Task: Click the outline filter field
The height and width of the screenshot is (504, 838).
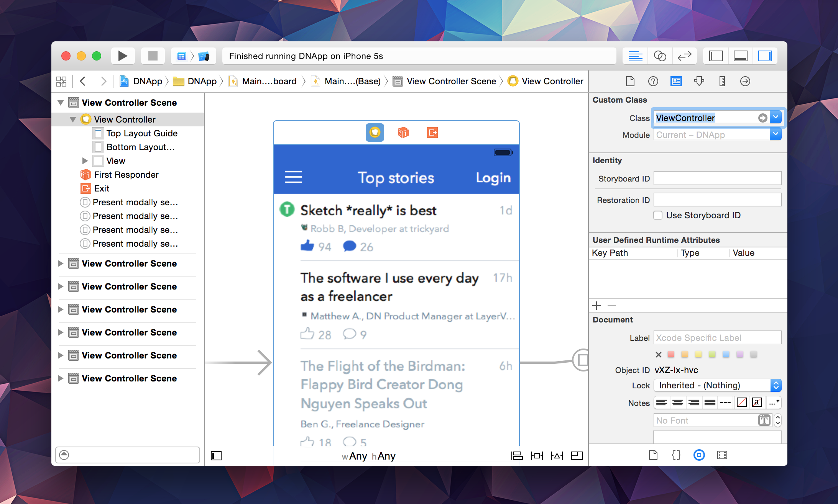Action: tap(128, 455)
